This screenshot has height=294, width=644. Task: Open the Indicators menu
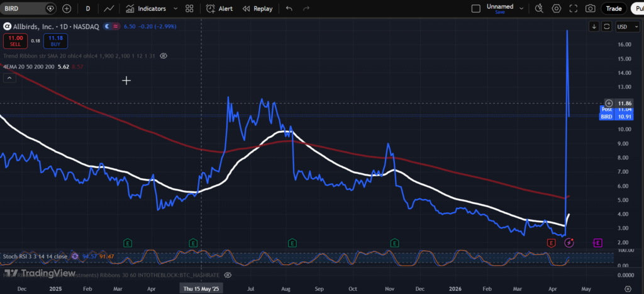pos(146,9)
